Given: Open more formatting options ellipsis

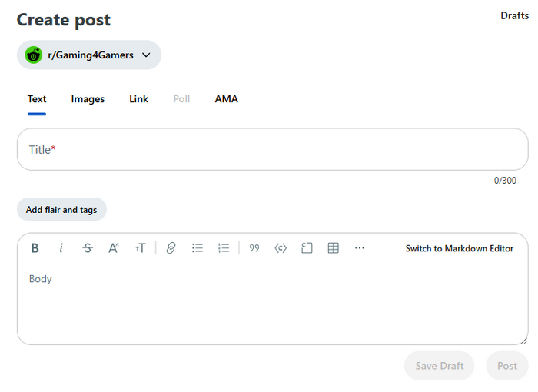Looking at the screenshot, I should coord(360,248).
